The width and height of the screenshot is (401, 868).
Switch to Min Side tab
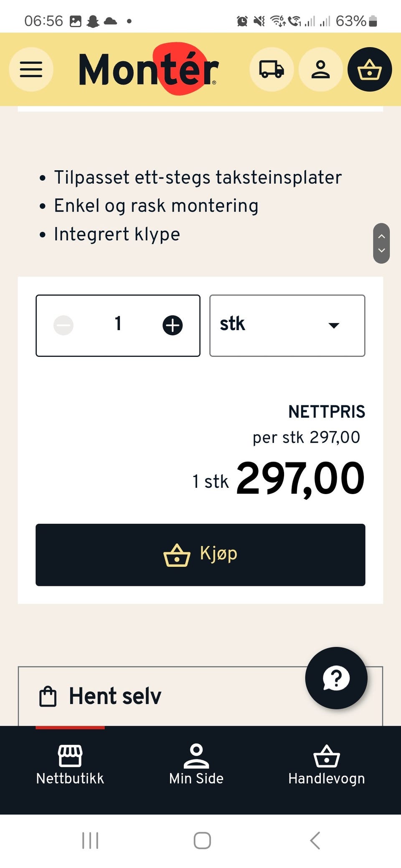point(196,765)
